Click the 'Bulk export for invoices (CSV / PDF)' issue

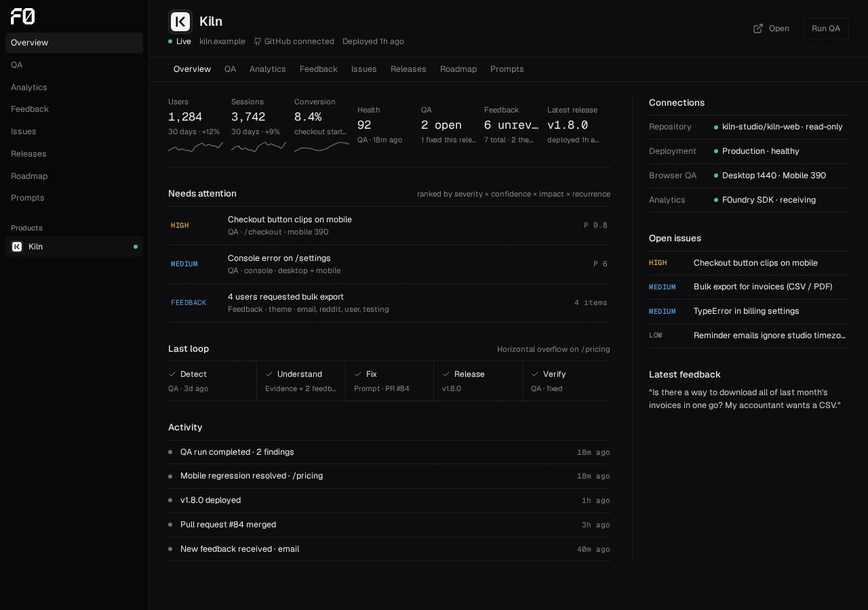[749, 287]
